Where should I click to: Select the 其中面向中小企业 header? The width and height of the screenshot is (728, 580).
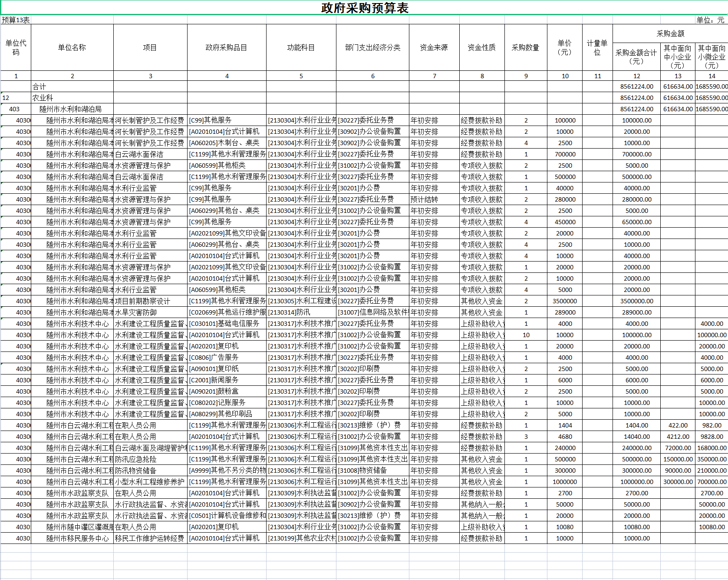click(x=678, y=56)
